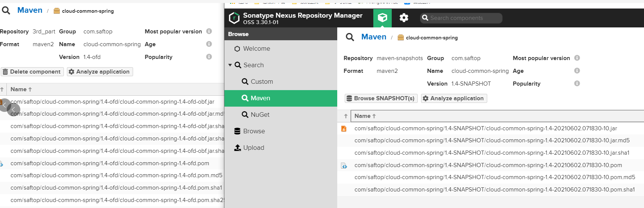The height and width of the screenshot is (208, 644).
Task: Click the jar file icon for 071830-10.jar
Action: coord(344,128)
